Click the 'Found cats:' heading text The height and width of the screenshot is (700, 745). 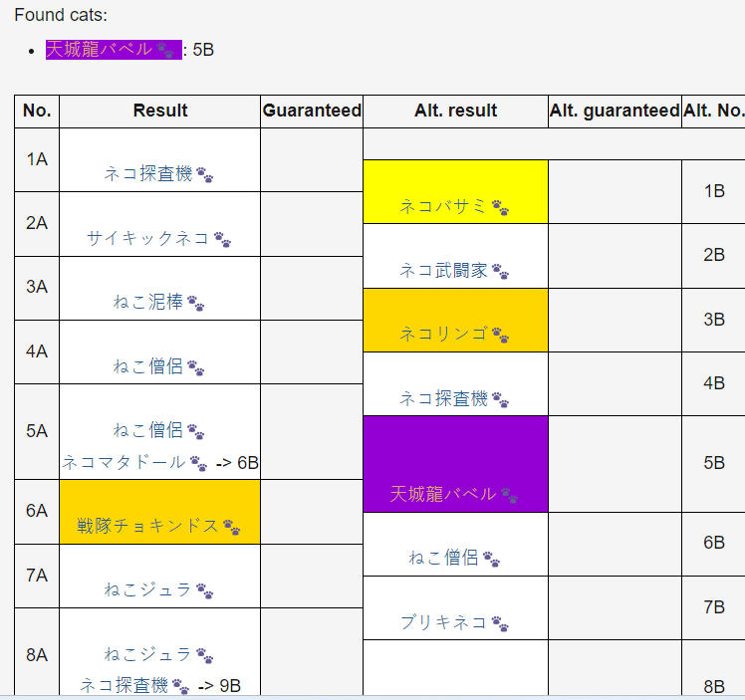[x=61, y=15]
